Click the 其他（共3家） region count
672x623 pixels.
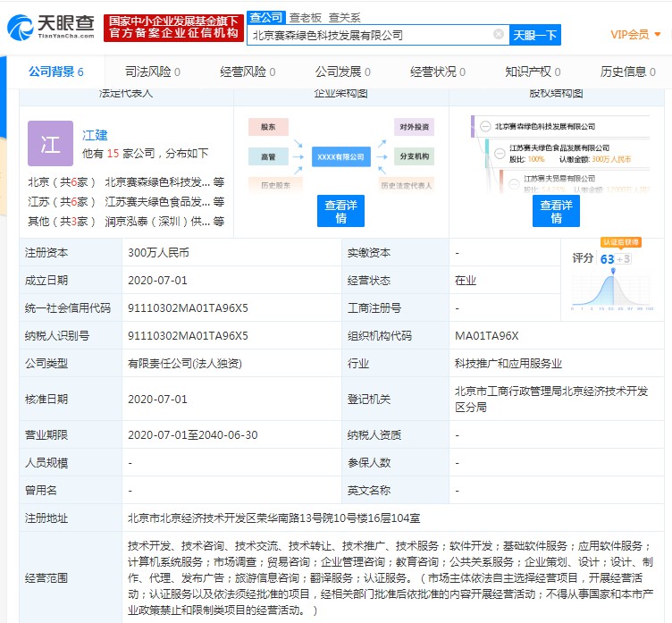62,222
